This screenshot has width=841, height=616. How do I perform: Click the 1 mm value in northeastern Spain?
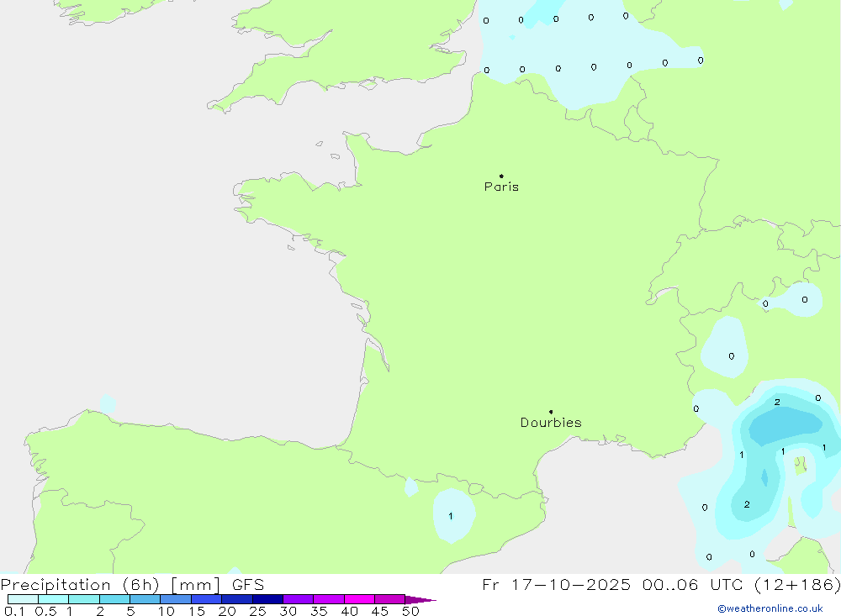(451, 516)
